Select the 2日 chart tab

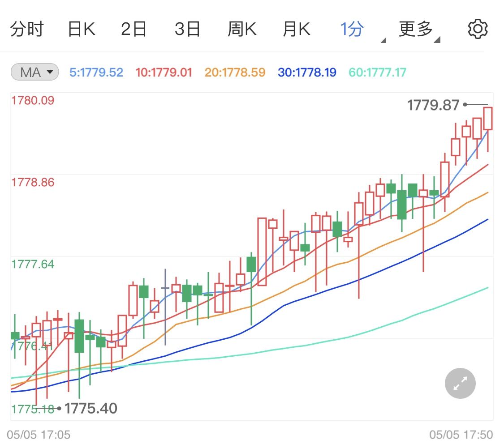pos(134,29)
